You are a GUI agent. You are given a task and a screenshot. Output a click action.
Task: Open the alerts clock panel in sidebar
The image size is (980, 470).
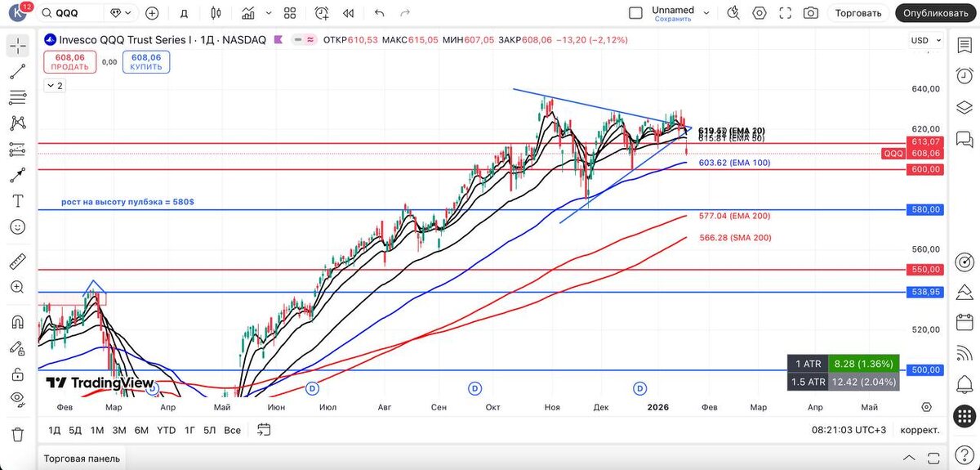(x=964, y=76)
